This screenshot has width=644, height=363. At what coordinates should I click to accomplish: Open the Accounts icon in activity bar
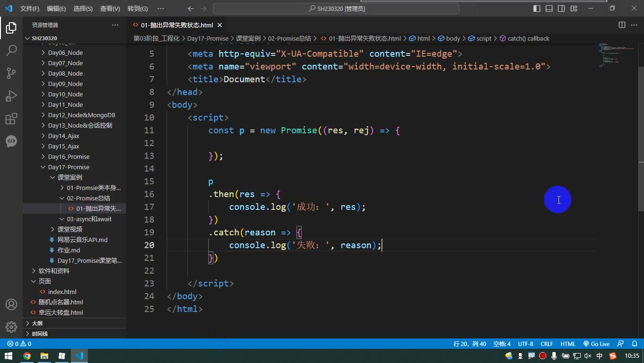(11, 304)
